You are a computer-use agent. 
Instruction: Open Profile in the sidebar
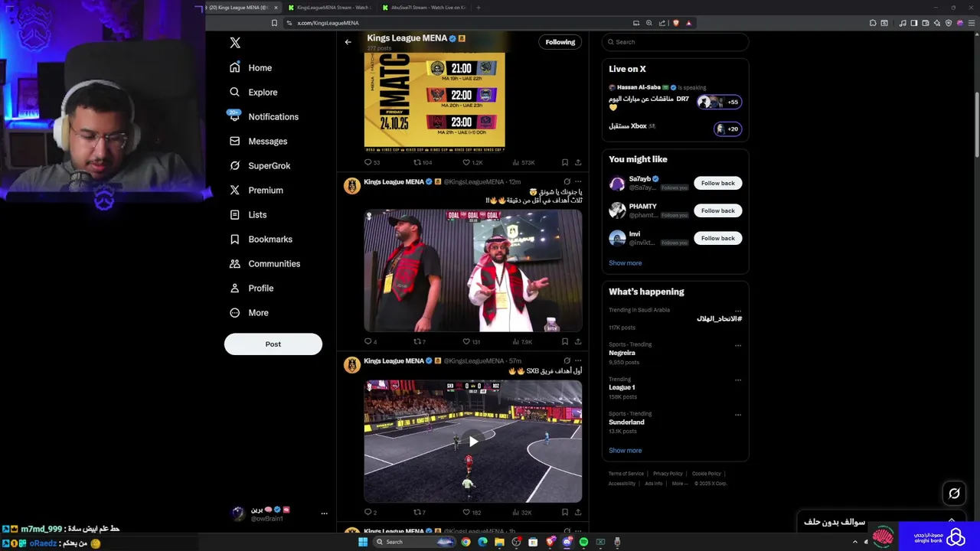(x=251, y=289)
